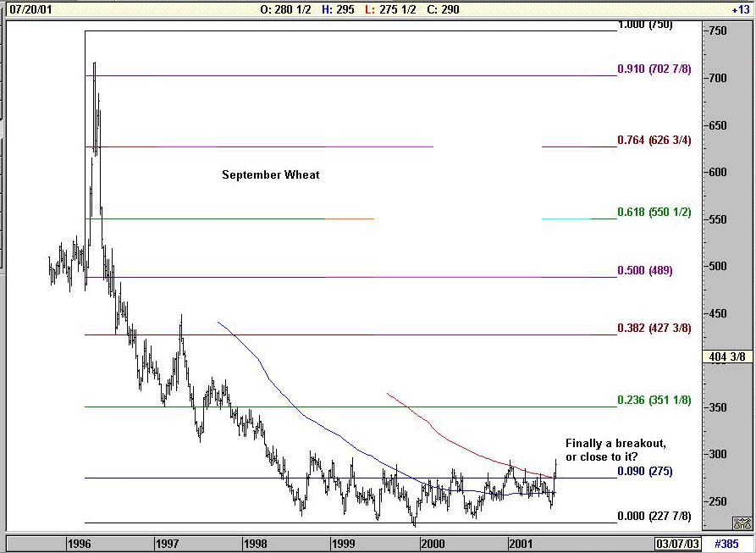Select the 'Finally a breakout' annotation
This screenshot has width=756, height=553.
tap(615, 450)
